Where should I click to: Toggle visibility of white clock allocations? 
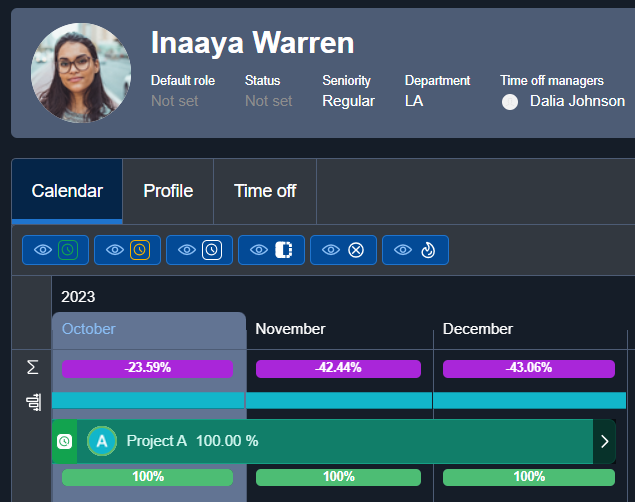199,250
